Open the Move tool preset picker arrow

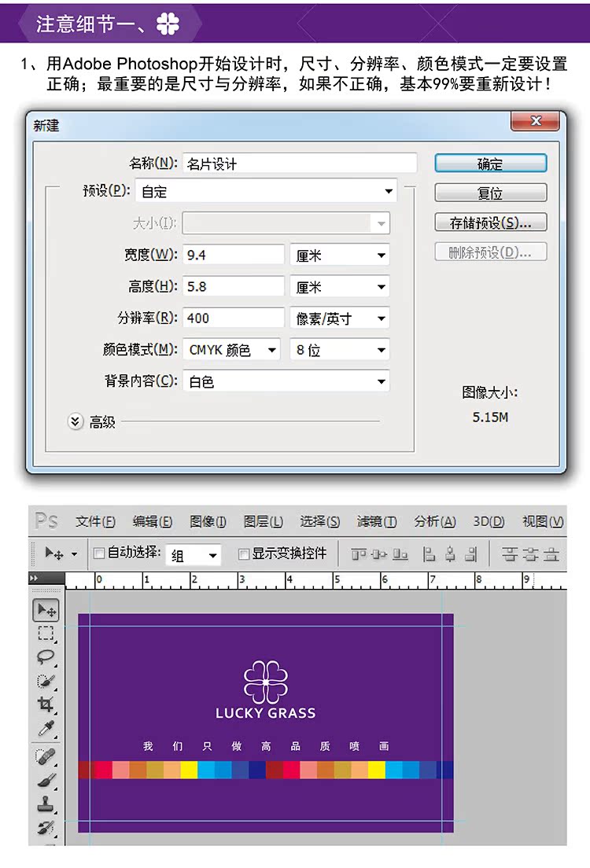click(x=74, y=554)
